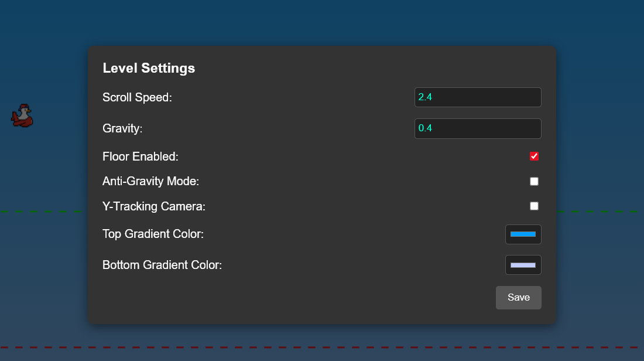
Task: Focus the Scroll Speed input field
Action: 477,97
